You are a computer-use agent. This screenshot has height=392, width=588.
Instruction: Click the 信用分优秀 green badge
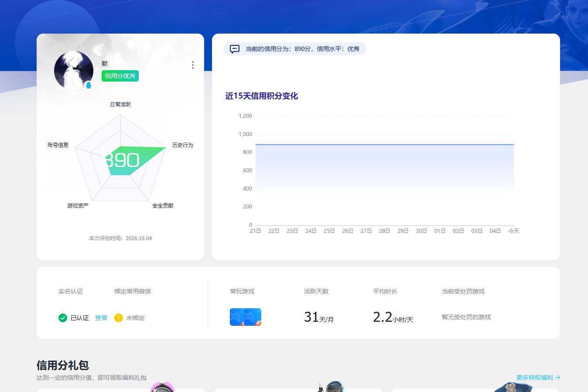click(x=120, y=76)
